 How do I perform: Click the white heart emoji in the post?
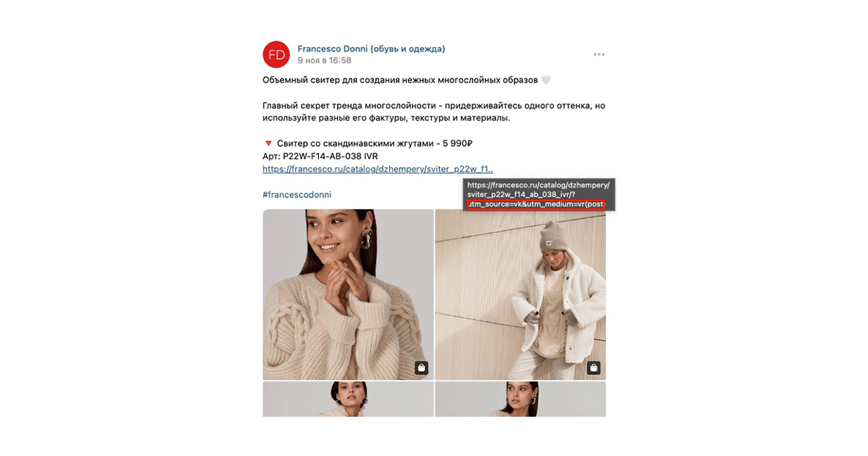tap(546, 80)
